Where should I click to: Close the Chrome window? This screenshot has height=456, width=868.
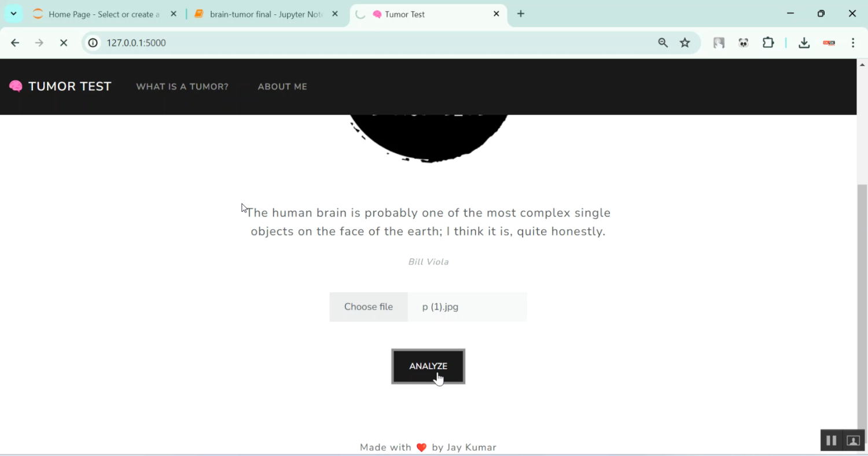pyautogui.click(x=852, y=14)
